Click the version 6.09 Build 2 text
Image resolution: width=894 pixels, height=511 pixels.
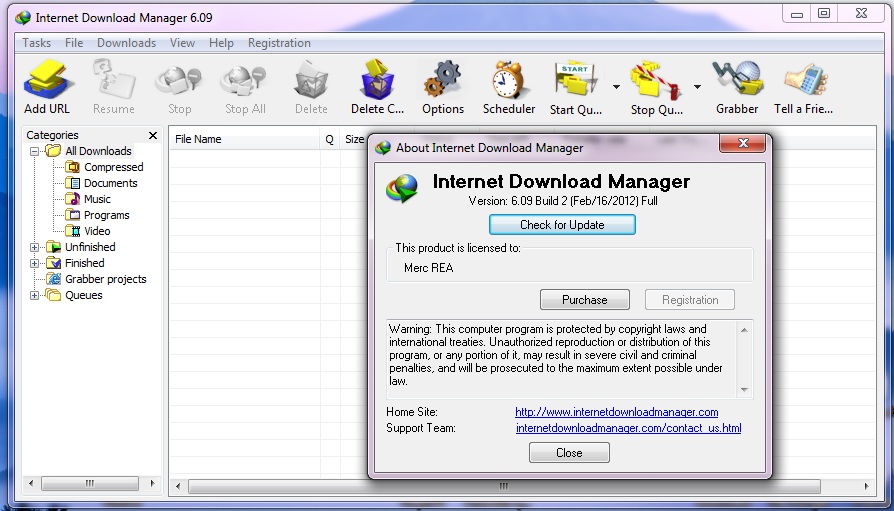pyautogui.click(x=563, y=201)
